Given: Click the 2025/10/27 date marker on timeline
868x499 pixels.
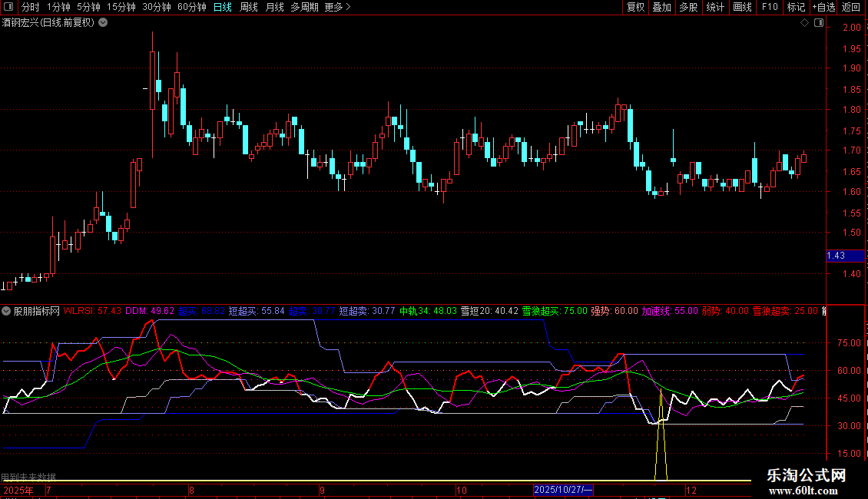Looking at the screenshot, I should (x=563, y=490).
